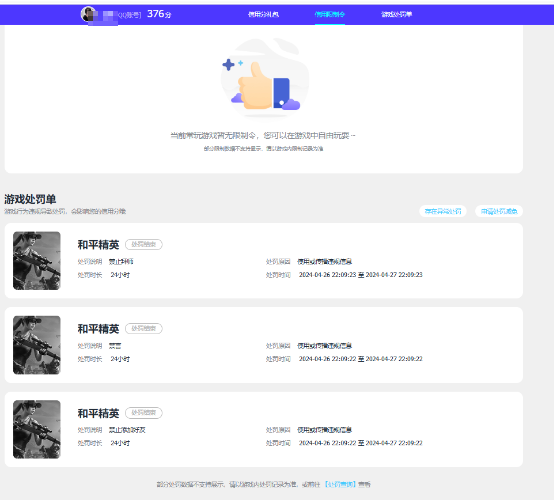Click the second 和平精英 game title

pyautogui.click(x=99, y=329)
